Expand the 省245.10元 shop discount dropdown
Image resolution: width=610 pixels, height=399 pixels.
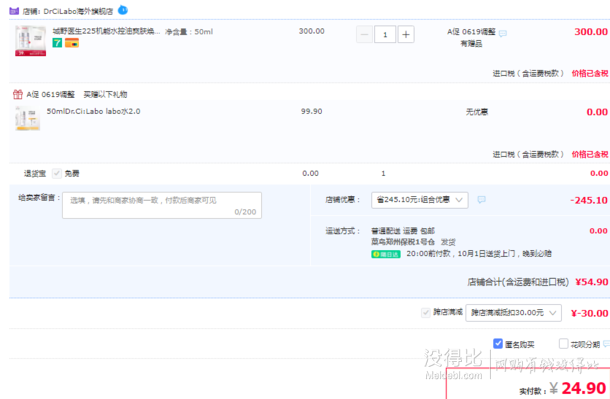pyautogui.click(x=420, y=200)
